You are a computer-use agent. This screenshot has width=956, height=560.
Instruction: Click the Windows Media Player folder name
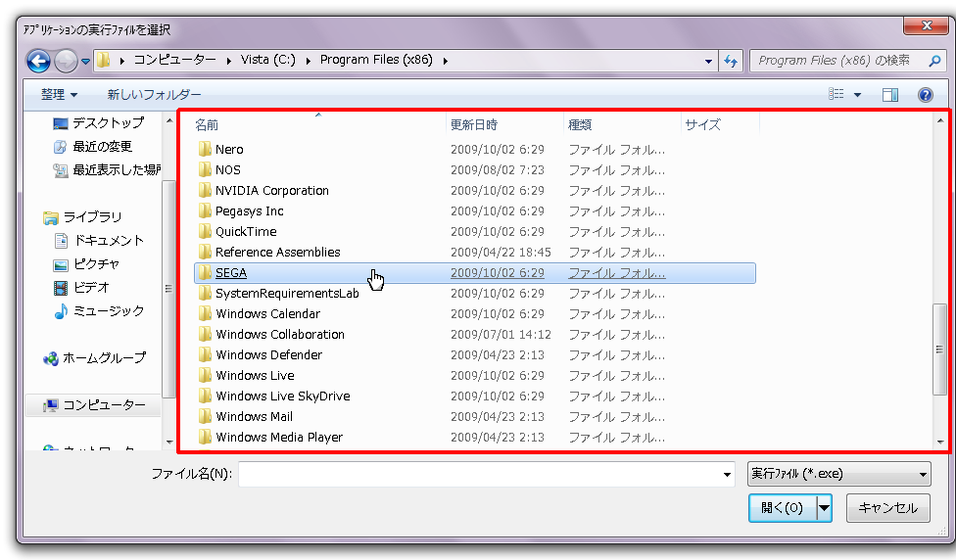(x=279, y=437)
